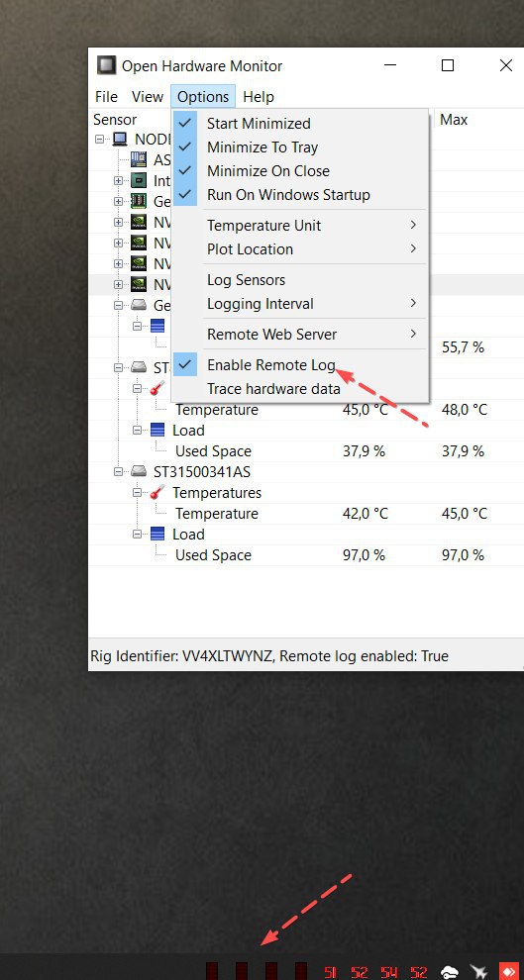This screenshot has width=524, height=980.
Task: Open Remote Web Server submenu
Action: [300, 335]
